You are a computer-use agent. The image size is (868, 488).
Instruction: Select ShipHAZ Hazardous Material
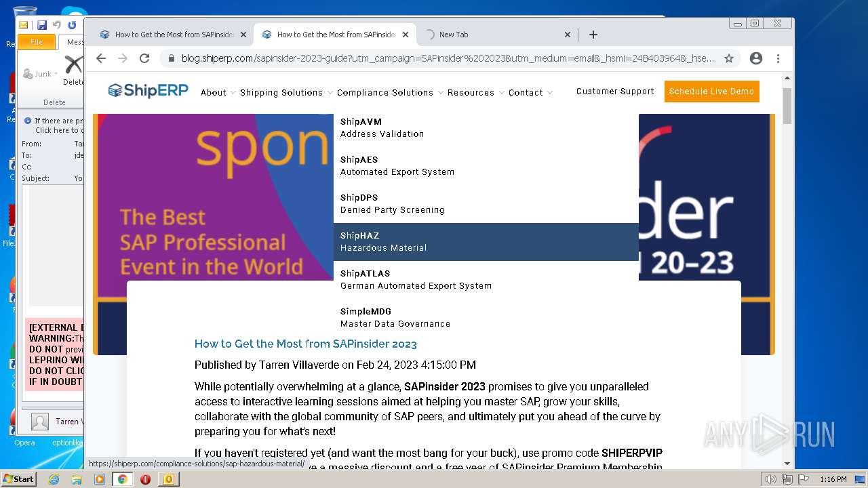coord(486,242)
